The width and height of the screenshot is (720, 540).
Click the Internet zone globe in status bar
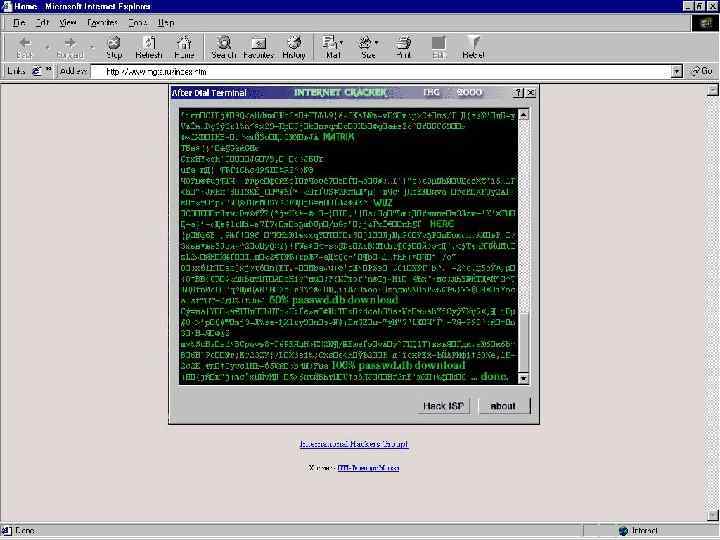click(623, 531)
